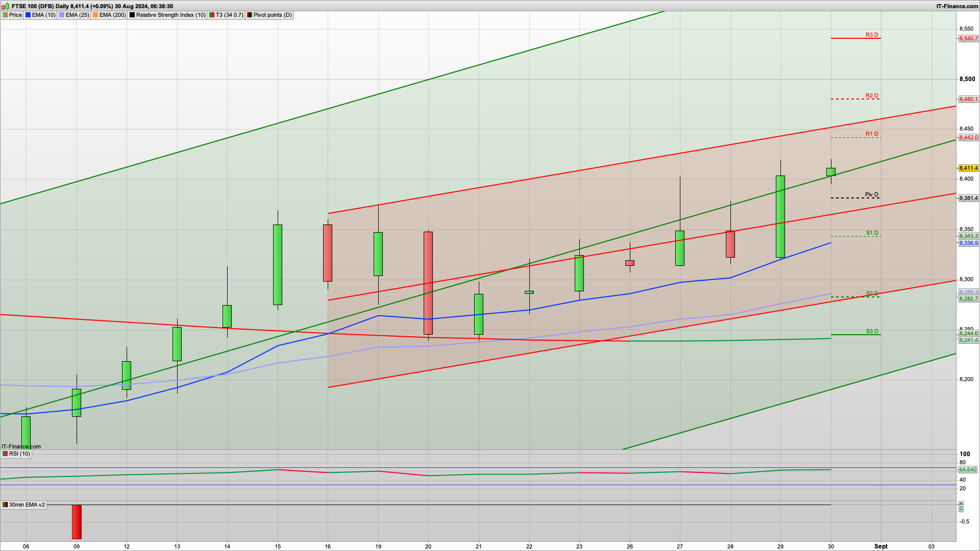Click the 8,282.7 S2 price tag
Viewport: 980px width, 551px height.
coord(968,298)
